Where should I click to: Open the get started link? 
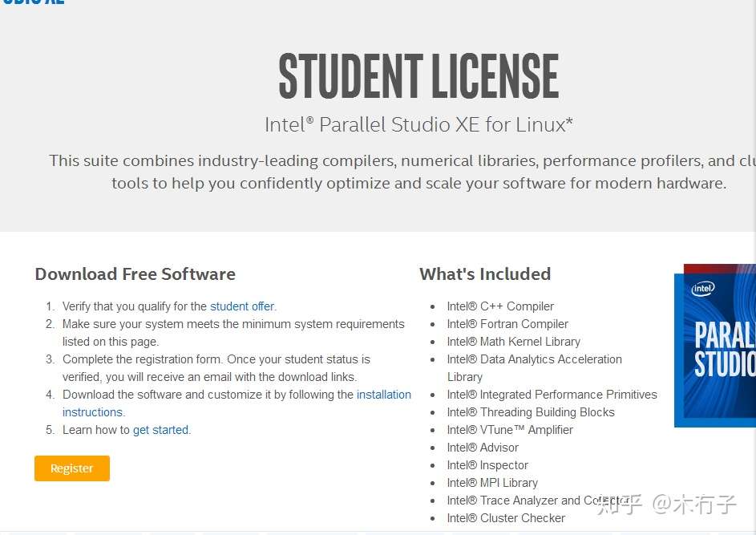(160, 430)
